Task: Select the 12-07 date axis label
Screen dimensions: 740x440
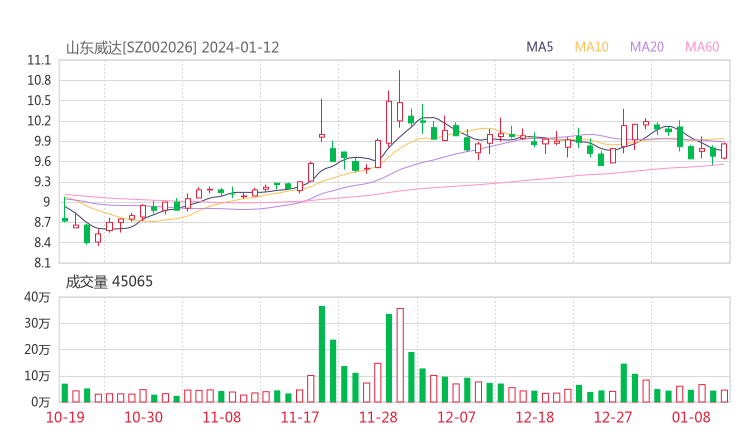Action: (x=457, y=418)
